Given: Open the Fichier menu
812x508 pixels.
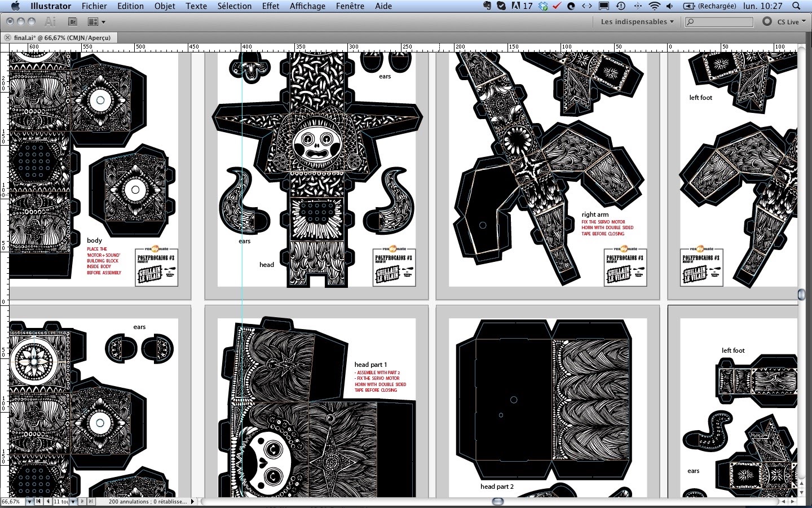Looking at the screenshot, I should pos(94,6).
